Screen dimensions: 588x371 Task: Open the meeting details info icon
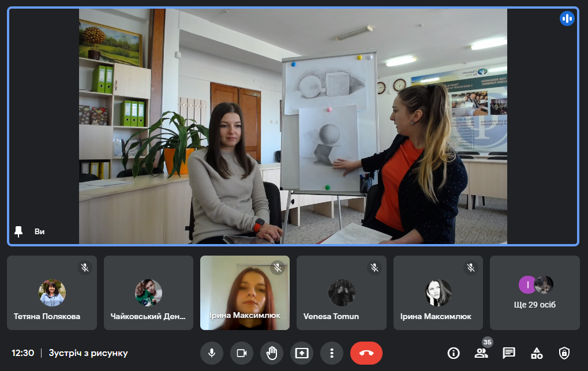pos(454,353)
